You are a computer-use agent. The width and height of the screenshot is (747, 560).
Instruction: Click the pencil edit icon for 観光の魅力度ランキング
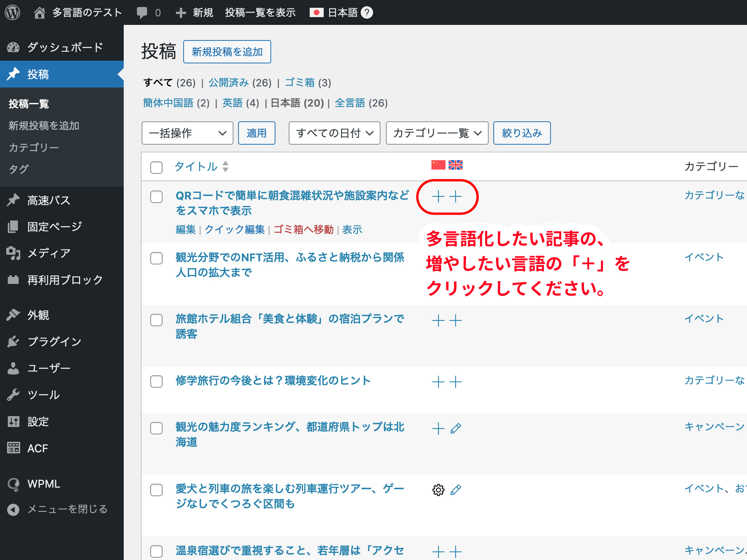(x=456, y=428)
